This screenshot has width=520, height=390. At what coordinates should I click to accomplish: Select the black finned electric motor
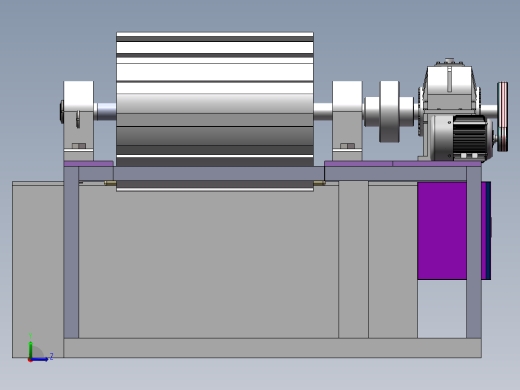470,138
